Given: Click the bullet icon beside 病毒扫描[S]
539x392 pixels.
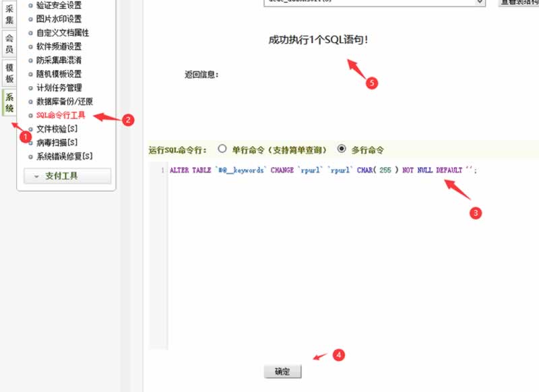Looking at the screenshot, I should pyautogui.click(x=30, y=143).
